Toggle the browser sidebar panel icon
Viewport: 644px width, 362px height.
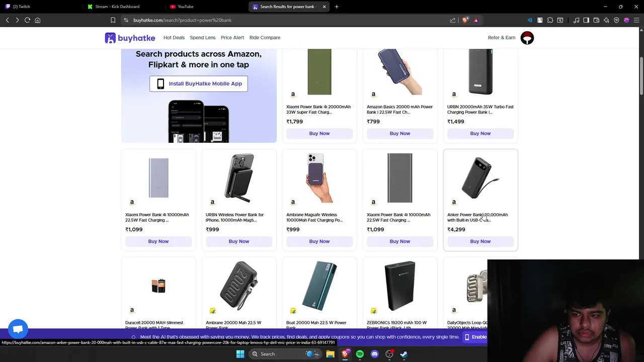tap(586, 20)
